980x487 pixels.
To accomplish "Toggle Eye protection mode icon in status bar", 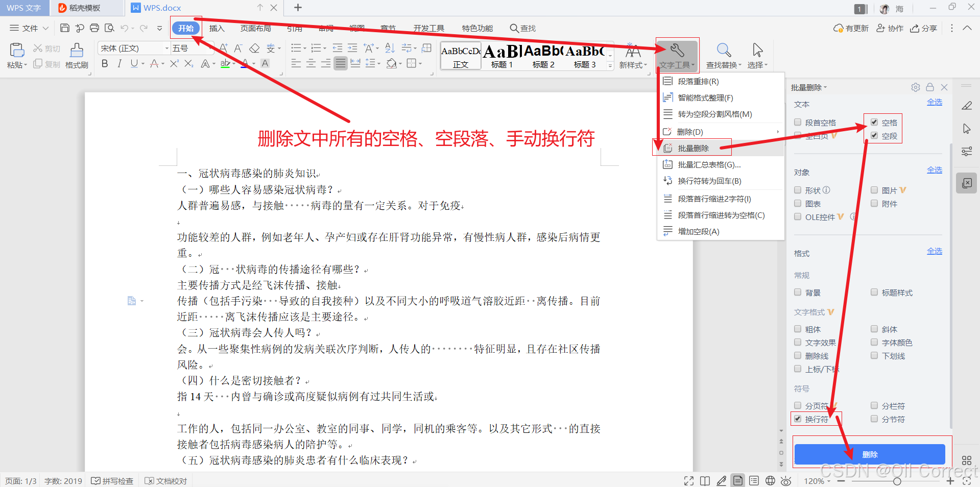I will (786, 480).
